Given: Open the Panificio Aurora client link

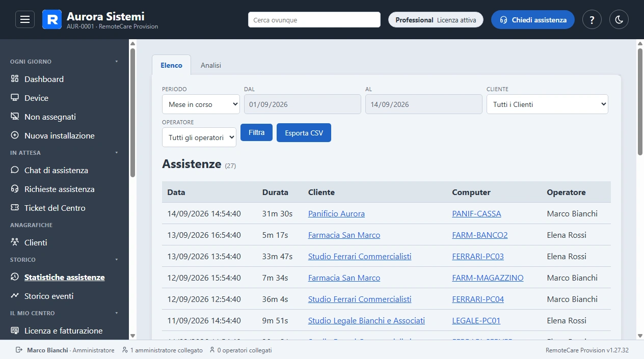Looking at the screenshot, I should click(336, 214).
